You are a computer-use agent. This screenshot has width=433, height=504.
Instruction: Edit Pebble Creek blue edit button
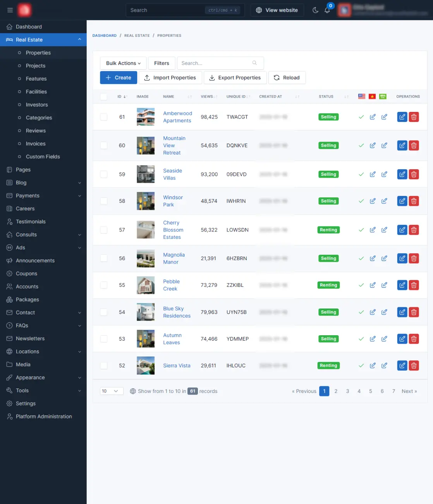tap(402, 285)
